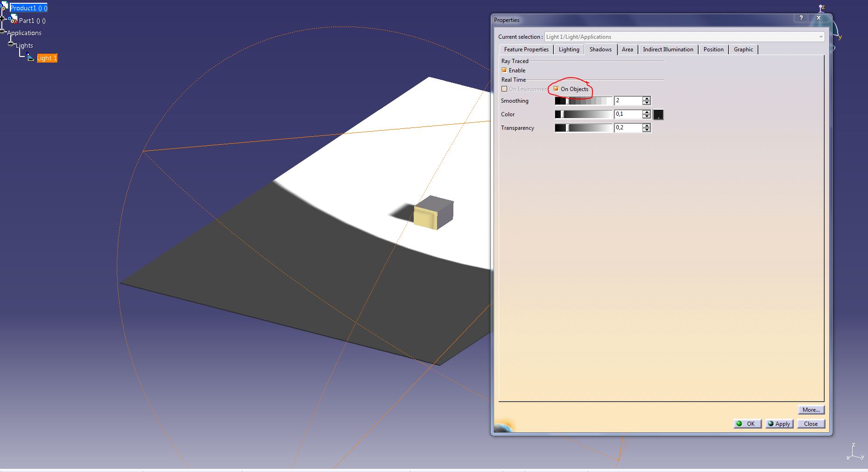This screenshot has height=472, width=868.
Task: Toggle the On Objects real-time shadow checkbox
Action: 556,89
